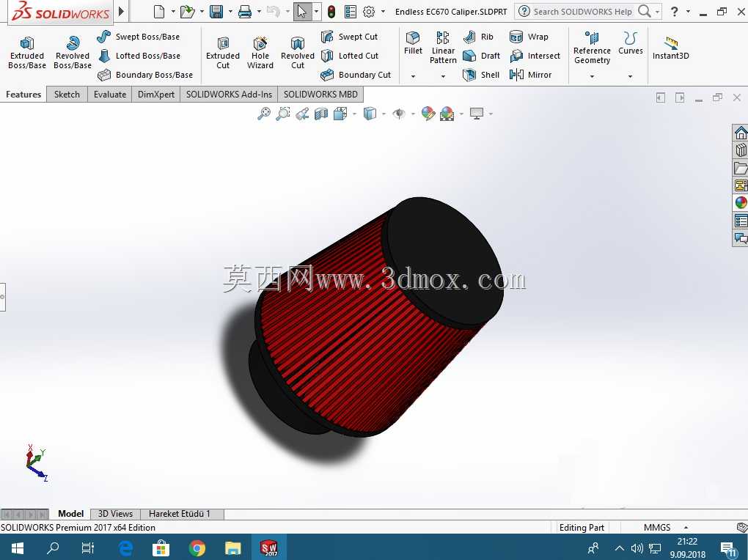Select the Extruded Boss/Base tool
This screenshot has height=560, width=748.
pyautogui.click(x=26, y=53)
